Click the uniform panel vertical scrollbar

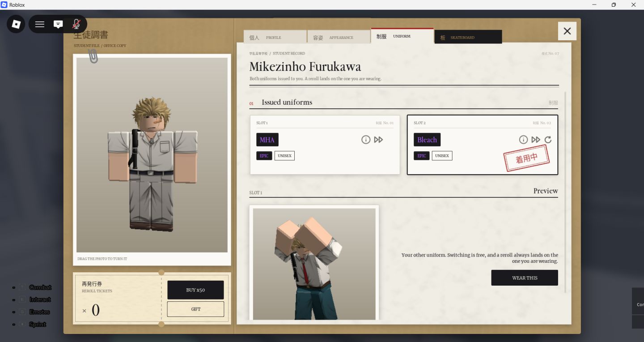[x=565, y=192]
